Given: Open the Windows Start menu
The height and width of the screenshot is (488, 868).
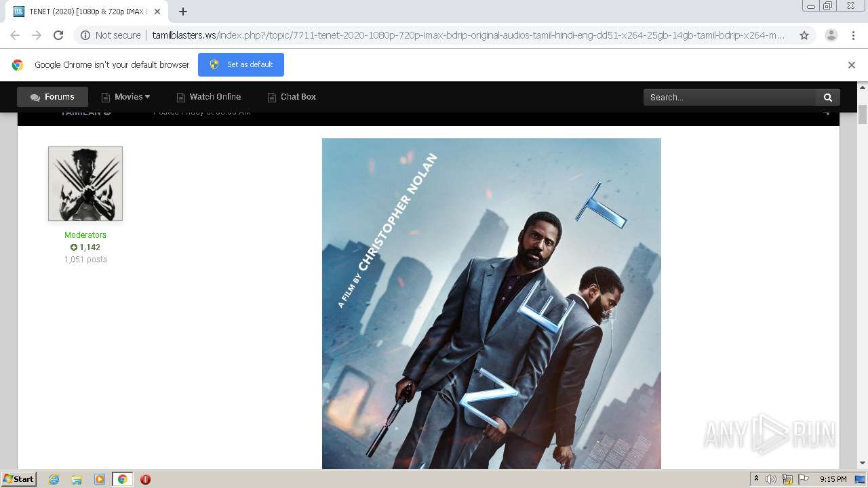Looking at the screenshot, I should (19, 479).
